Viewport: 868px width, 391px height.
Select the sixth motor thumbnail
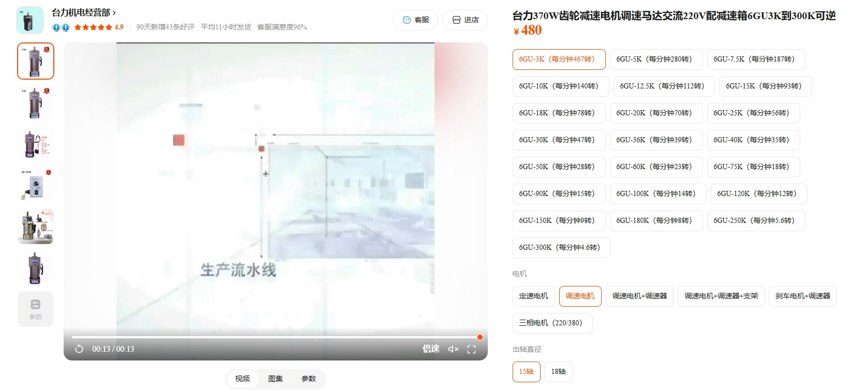[x=36, y=268]
